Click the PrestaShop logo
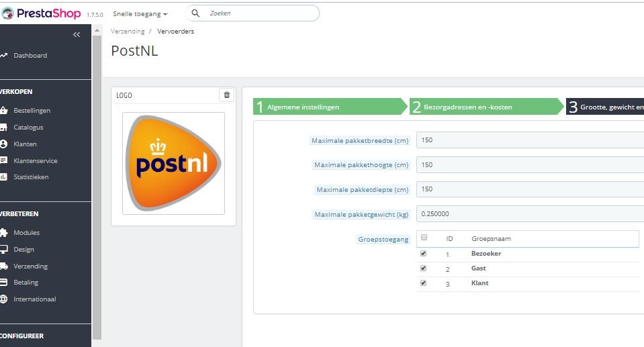 pyautogui.click(x=41, y=13)
